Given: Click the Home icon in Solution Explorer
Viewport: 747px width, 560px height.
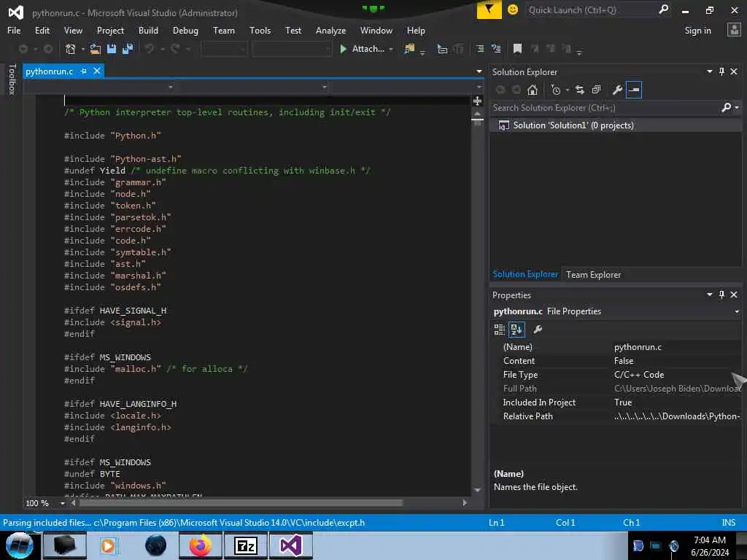Looking at the screenshot, I should click(532, 90).
